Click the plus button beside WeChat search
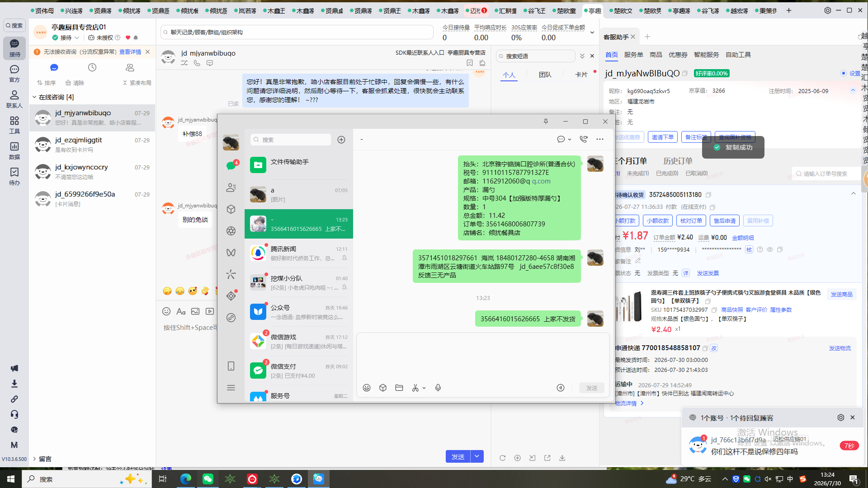The height and width of the screenshot is (488, 868). 341,140
